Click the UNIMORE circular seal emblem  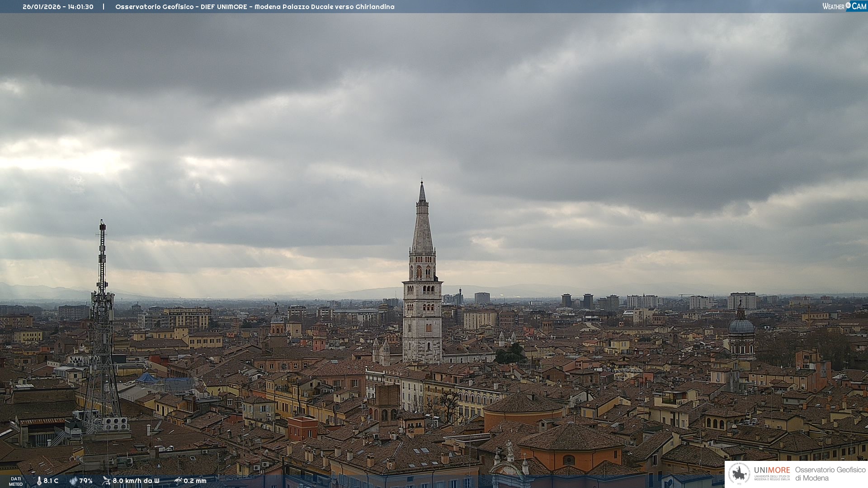click(x=739, y=474)
